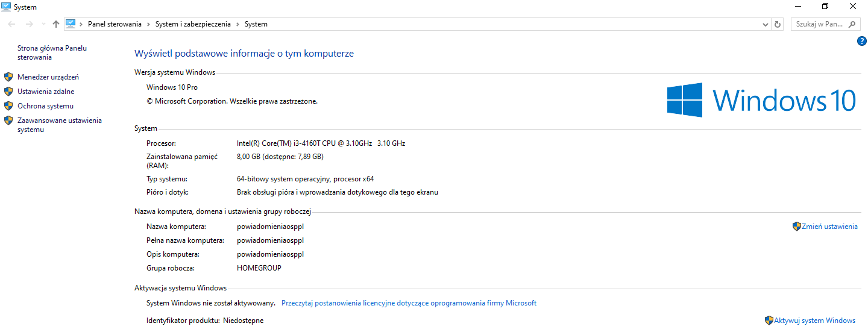Click Aktywuj system Windows link

click(x=814, y=321)
